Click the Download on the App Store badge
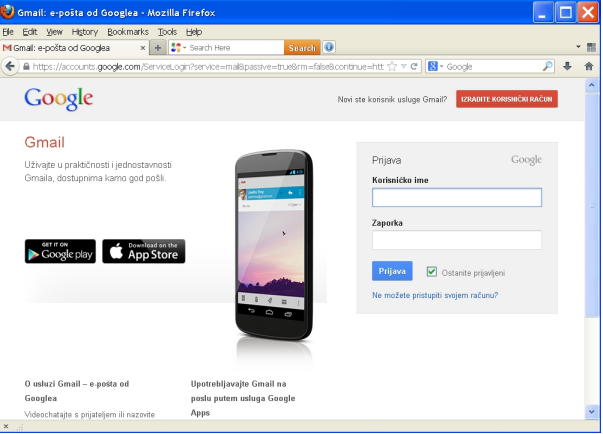 tap(143, 251)
